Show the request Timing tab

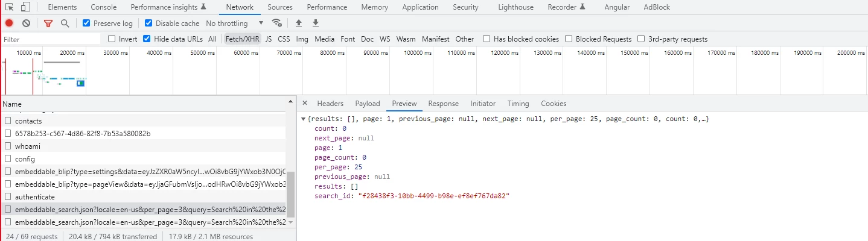[x=518, y=104]
